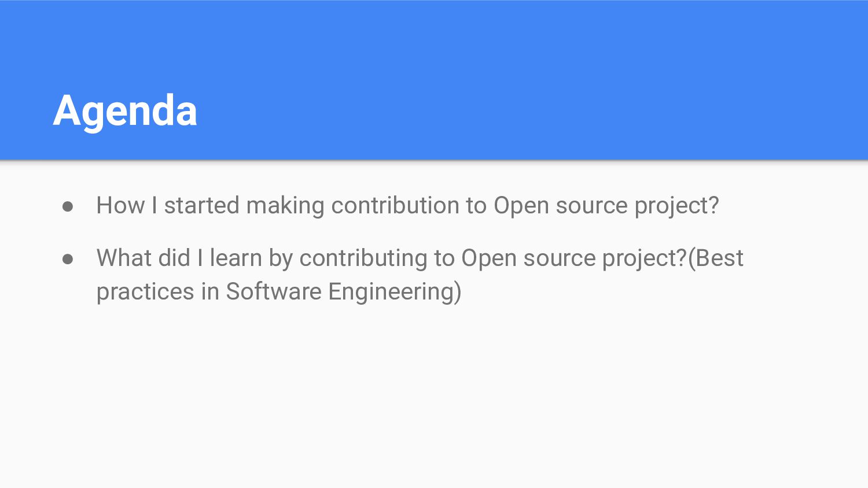Viewport: 868px width, 488px height.
Task: Click the word "contributing" in second bullet
Action: (363, 258)
